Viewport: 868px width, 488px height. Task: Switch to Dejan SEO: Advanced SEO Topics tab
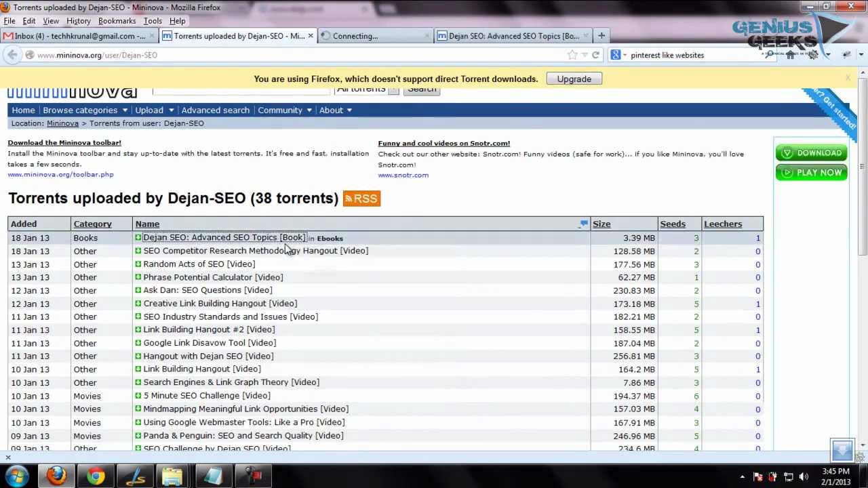coord(513,36)
